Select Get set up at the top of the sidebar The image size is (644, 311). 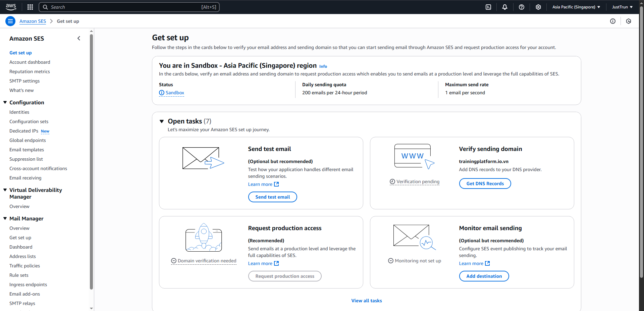[x=20, y=53]
